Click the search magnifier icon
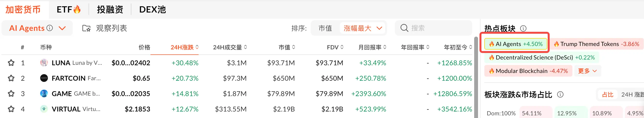The image size is (644, 118). [x=404, y=28]
